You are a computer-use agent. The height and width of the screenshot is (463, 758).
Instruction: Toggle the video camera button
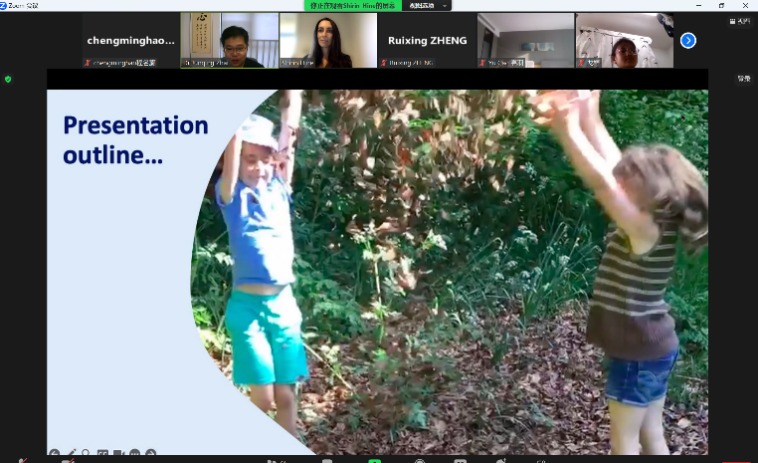[x=67, y=460]
